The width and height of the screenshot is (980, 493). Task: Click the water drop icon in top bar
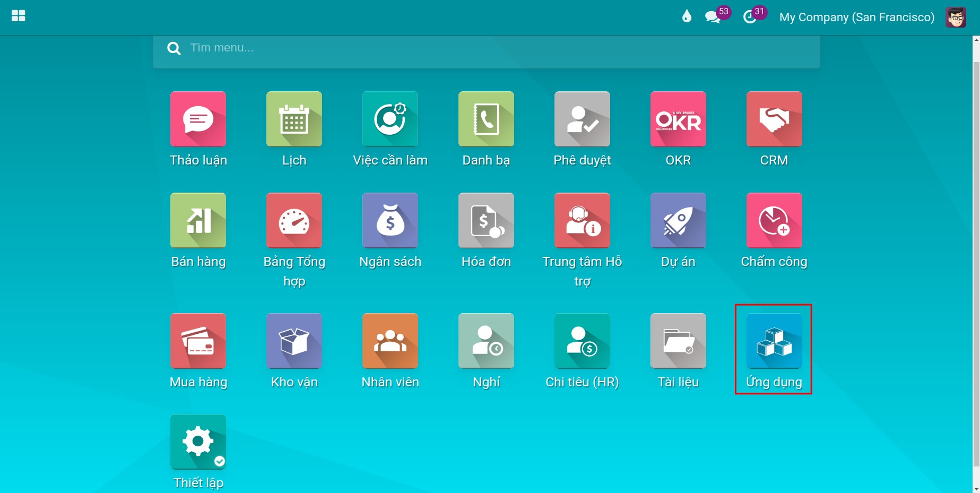pyautogui.click(x=687, y=16)
